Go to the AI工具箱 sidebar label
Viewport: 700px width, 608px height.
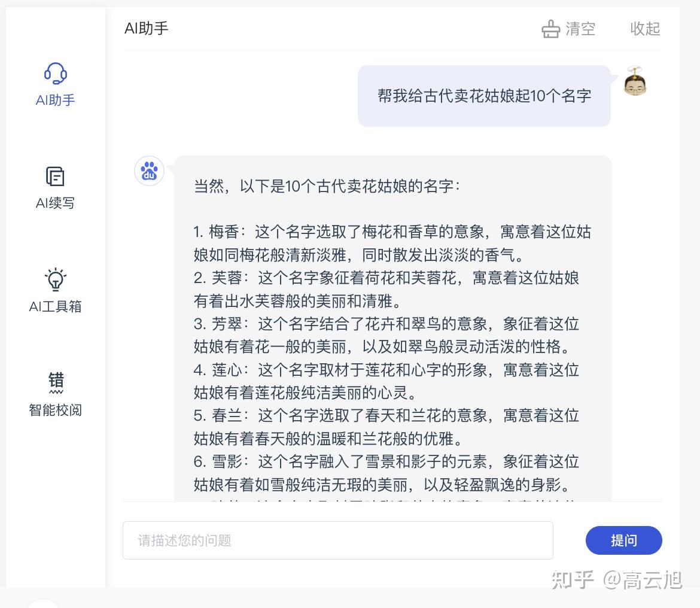(55, 306)
